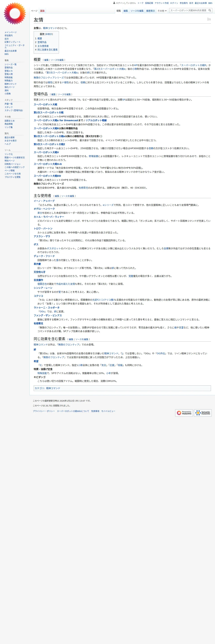Open シリーズ一覧 in sidebar
Screen dimensions: 215x644
11,65
